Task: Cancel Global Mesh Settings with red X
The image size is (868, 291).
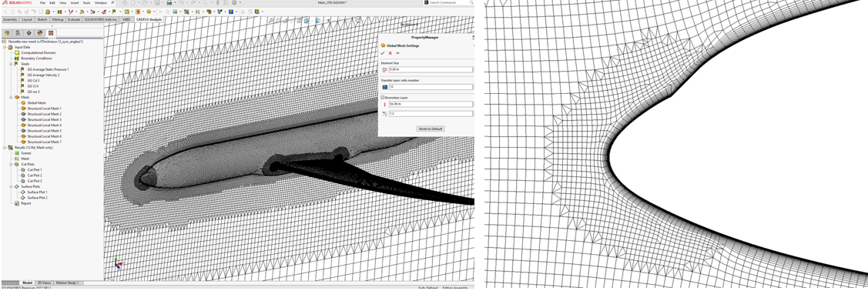Action: point(390,53)
